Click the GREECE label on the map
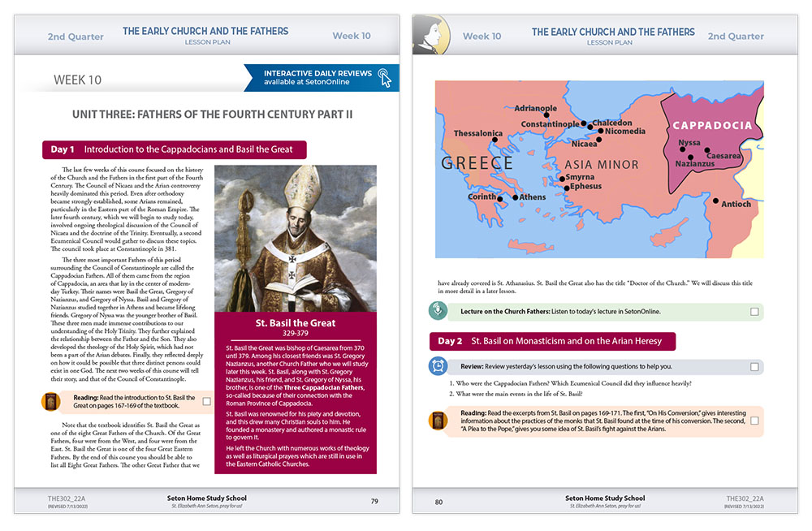812x531 pixels. 477,163
